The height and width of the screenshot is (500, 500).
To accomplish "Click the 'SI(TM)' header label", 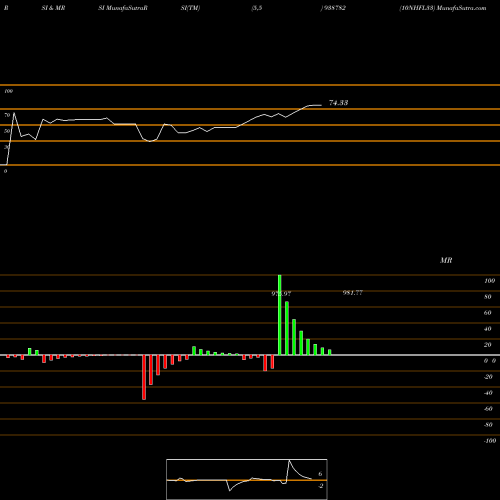I will pos(190,8).
